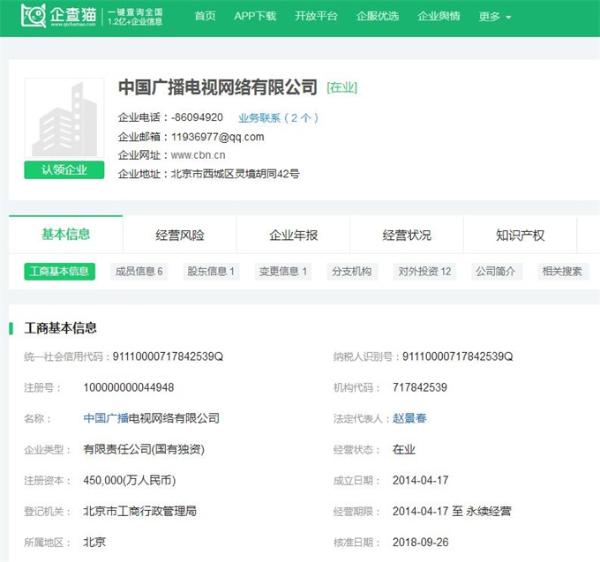Click the registered capital 450,000(万人民币)
Screen dimensions: 600x562
pos(129,480)
